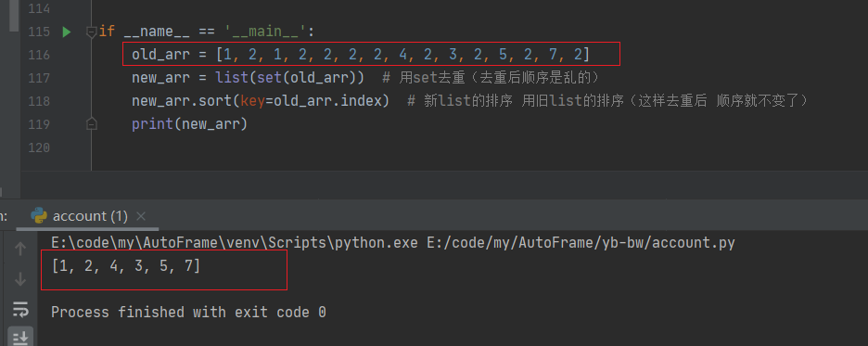
Task: Toggle scroll to end of console output
Action: coord(20,338)
